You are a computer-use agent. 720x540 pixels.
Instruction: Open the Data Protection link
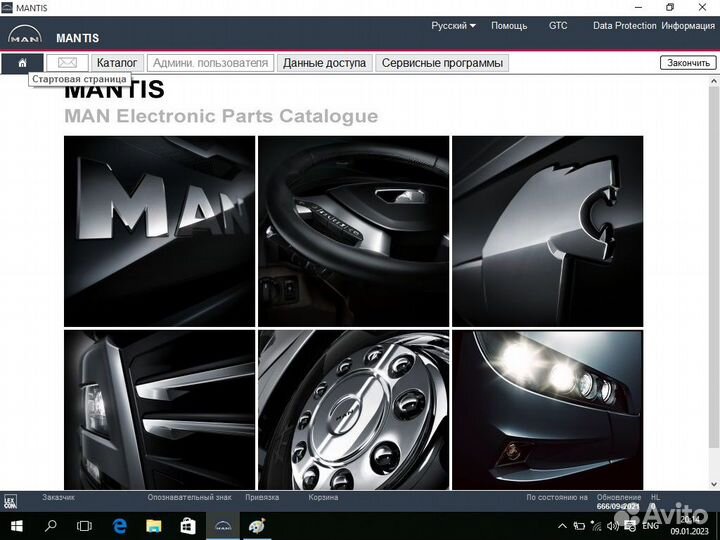click(624, 26)
